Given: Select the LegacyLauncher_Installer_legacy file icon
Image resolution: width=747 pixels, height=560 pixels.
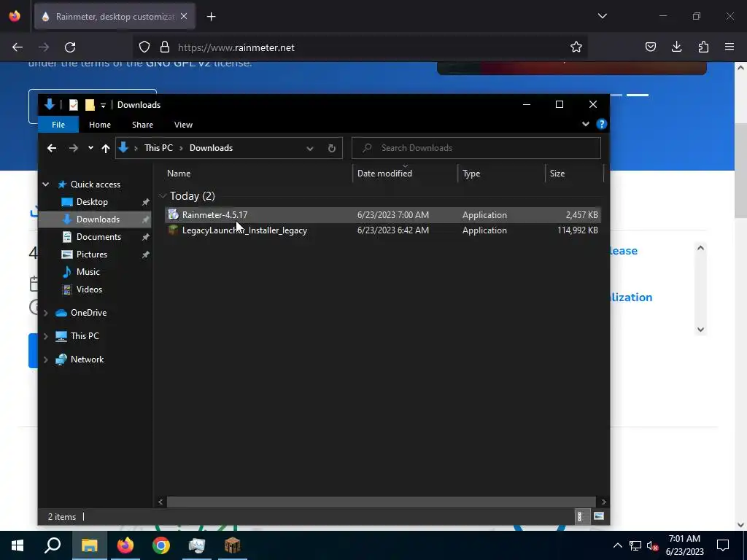Looking at the screenshot, I should pyautogui.click(x=174, y=230).
